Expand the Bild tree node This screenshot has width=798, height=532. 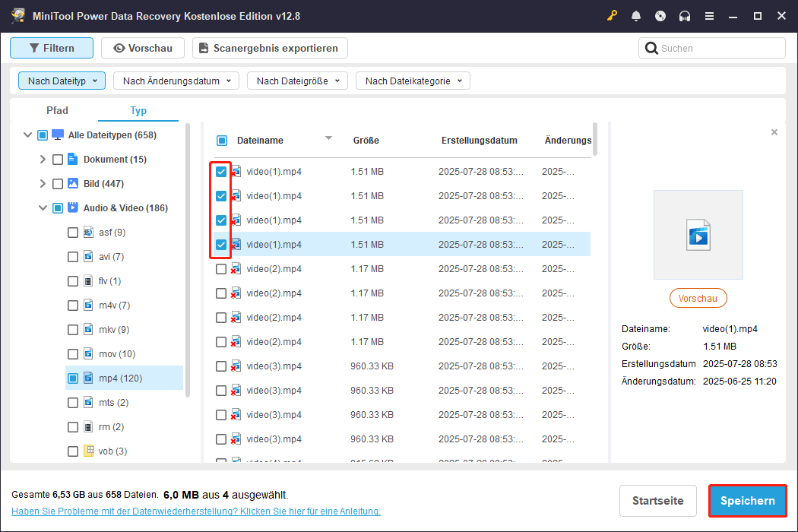(43, 184)
